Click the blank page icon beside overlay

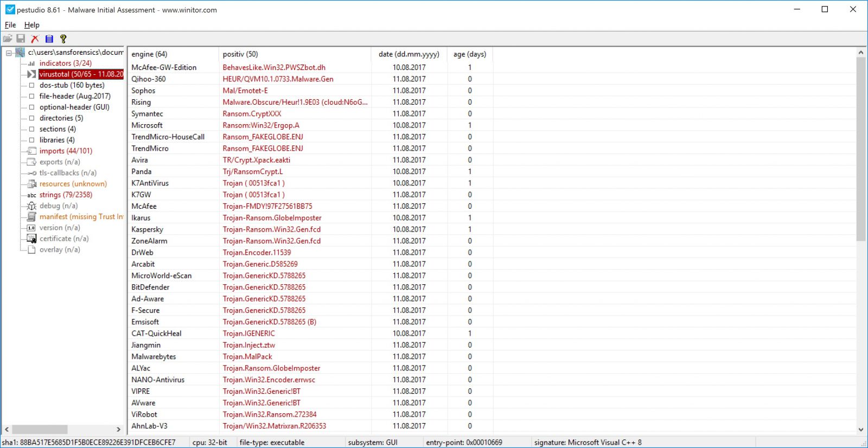coord(31,249)
